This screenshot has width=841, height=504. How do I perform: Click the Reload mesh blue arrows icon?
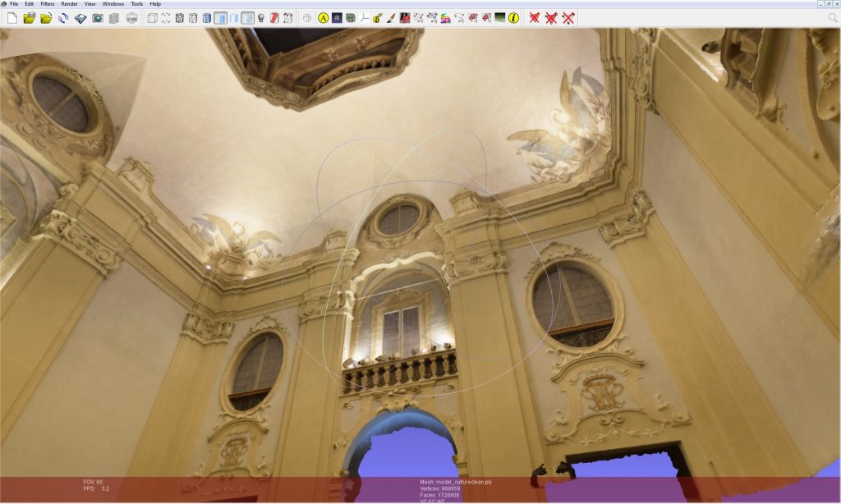coord(63,17)
